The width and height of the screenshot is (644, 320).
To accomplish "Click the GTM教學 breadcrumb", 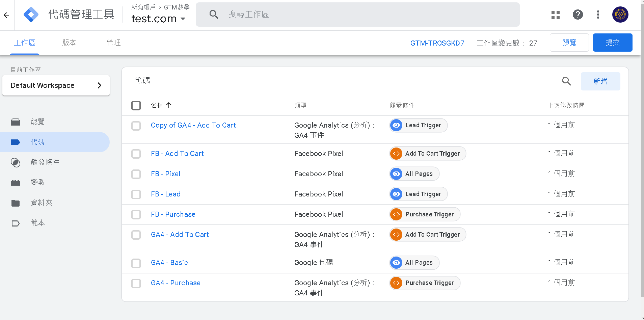I will (177, 7).
